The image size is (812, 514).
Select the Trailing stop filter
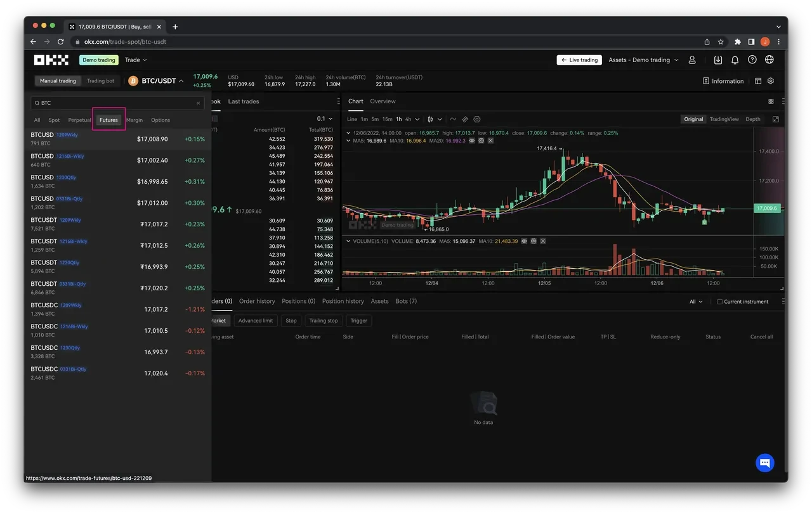point(324,321)
